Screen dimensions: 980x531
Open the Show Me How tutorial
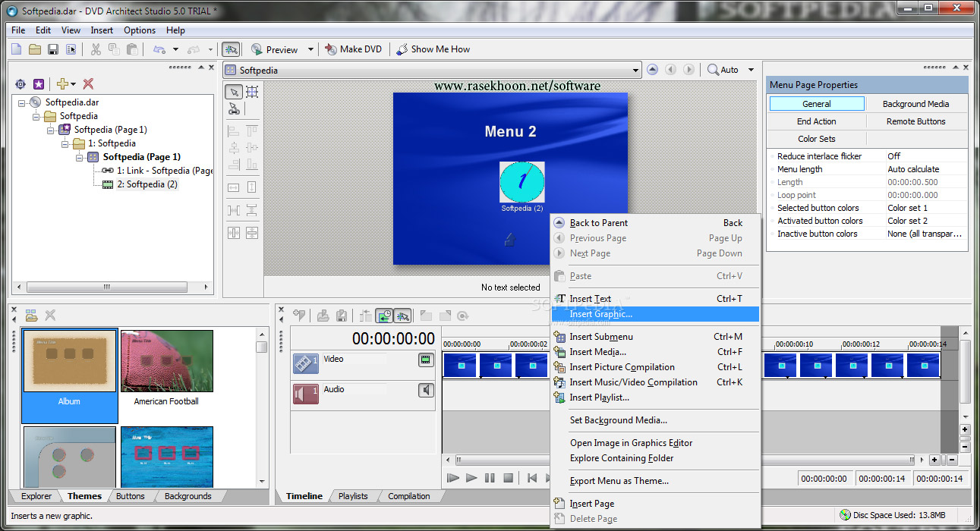tap(433, 49)
